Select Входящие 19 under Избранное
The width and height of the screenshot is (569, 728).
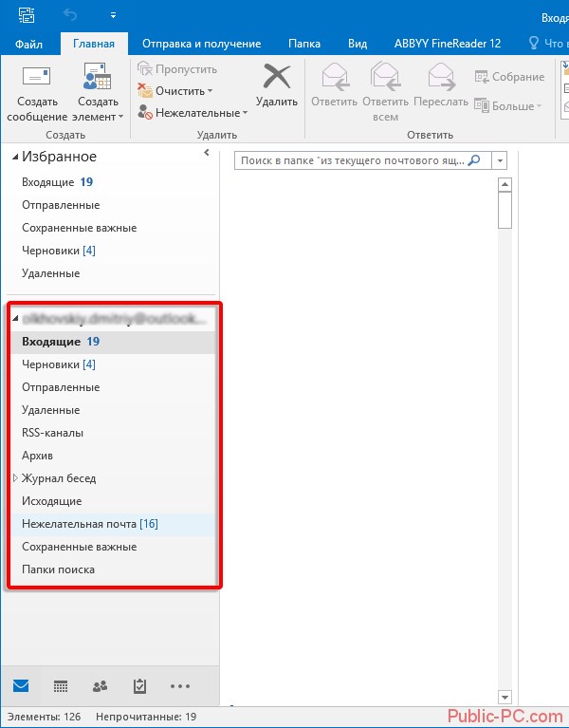(x=111, y=182)
